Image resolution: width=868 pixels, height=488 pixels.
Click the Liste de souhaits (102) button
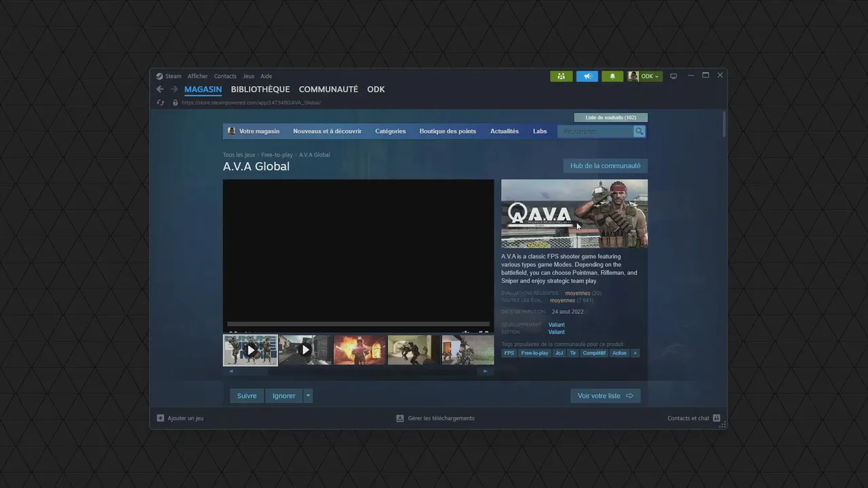[x=611, y=117]
